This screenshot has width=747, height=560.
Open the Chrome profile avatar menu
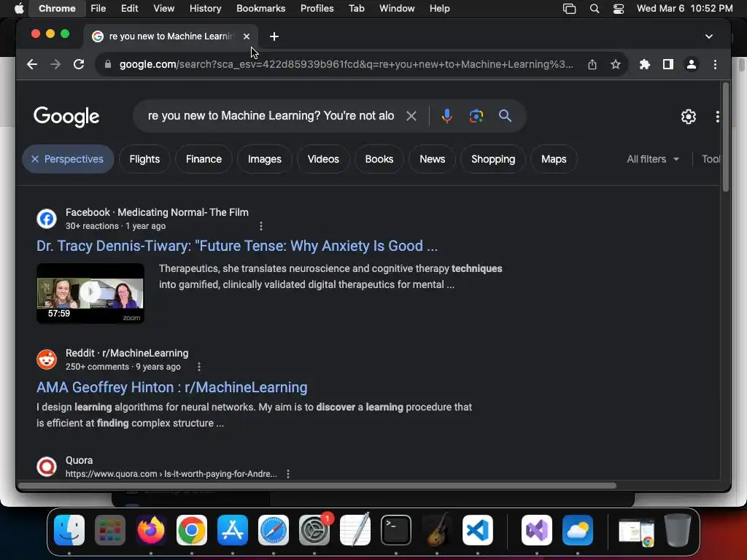click(692, 64)
